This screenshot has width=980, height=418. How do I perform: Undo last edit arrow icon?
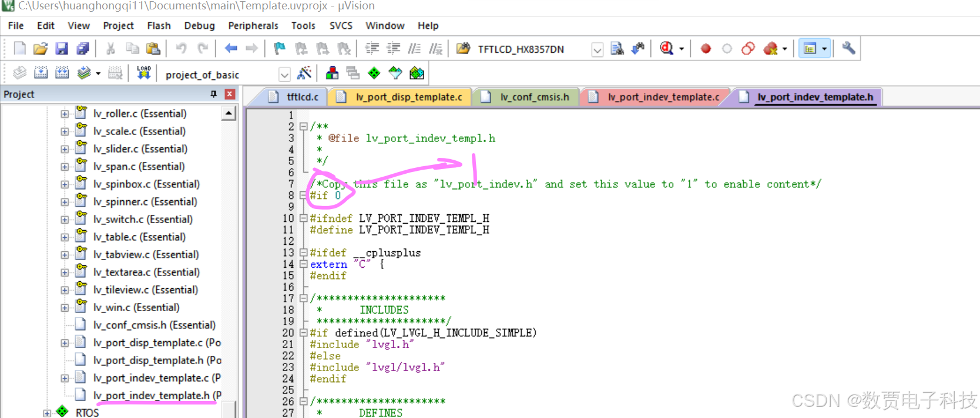point(181,49)
